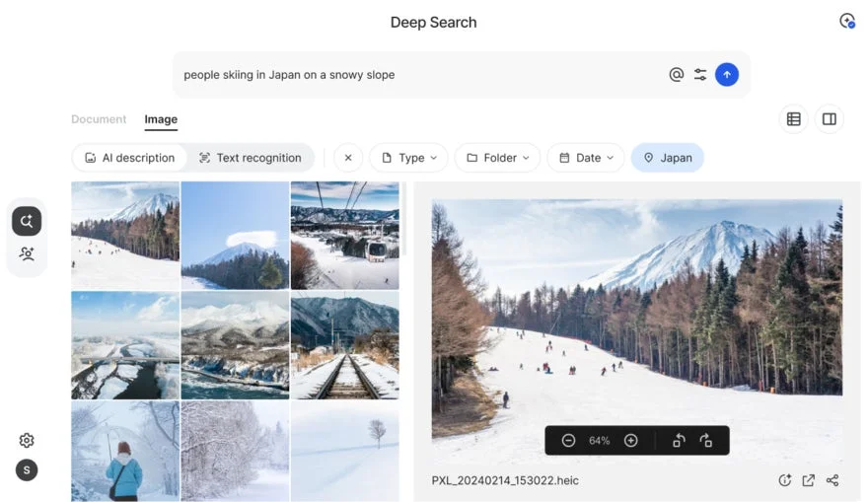The height and width of the screenshot is (502, 868).
Task: Open the AI assistant icon at top right
Action: 847,21
